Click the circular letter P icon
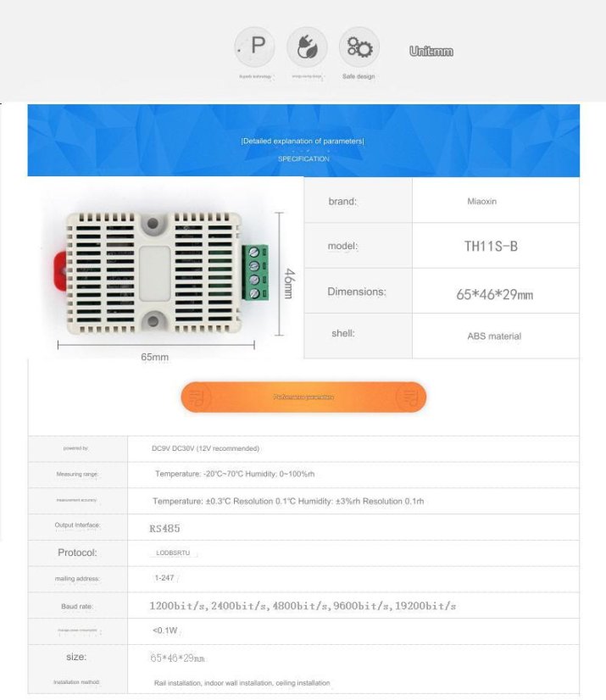Viewport: 606px width, 700px height. click(x=254, y=47)
